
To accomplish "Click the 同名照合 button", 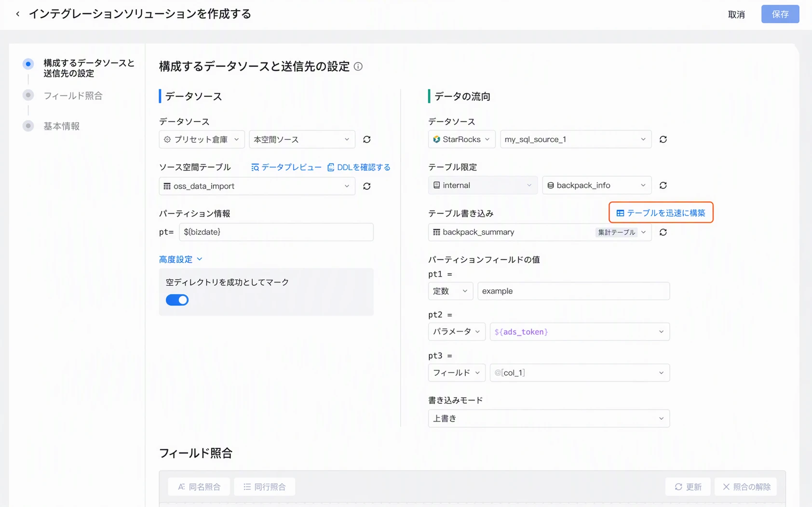I will click(x=199, y=487).
